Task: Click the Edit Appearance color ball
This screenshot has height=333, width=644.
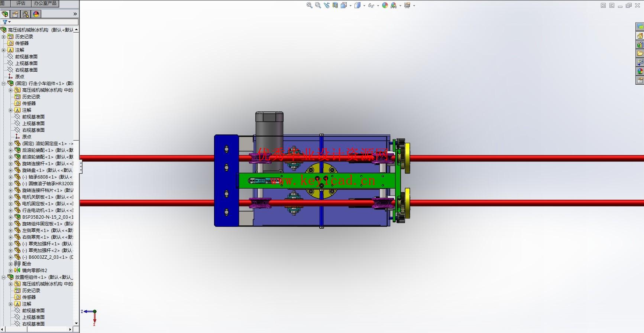Action: [385, 5]
